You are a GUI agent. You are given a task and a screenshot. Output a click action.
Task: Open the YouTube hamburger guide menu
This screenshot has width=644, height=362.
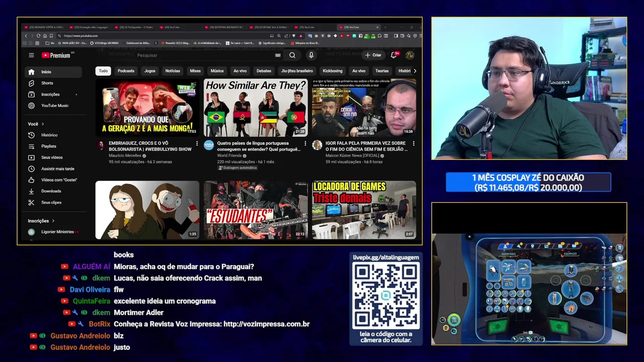click(31, 55)
